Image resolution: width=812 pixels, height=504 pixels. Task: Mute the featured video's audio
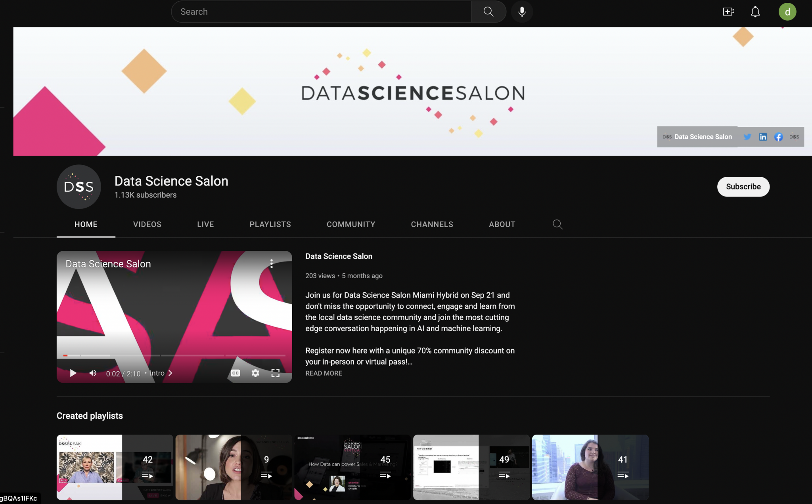93,373
